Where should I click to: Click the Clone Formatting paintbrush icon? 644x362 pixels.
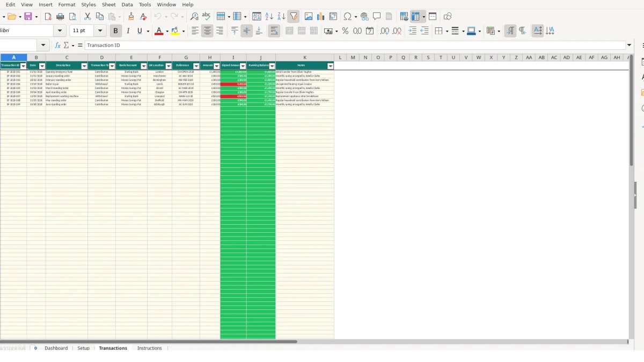[131, 17]
